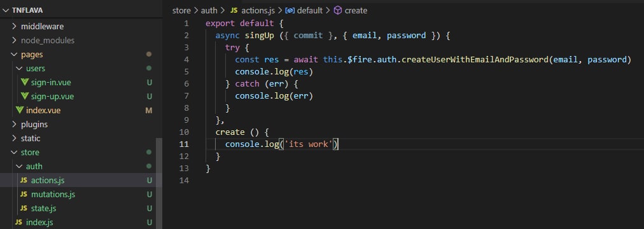The image size is (644, 229).
Task: Click the create method name on line 10
Action: [230, 132]
